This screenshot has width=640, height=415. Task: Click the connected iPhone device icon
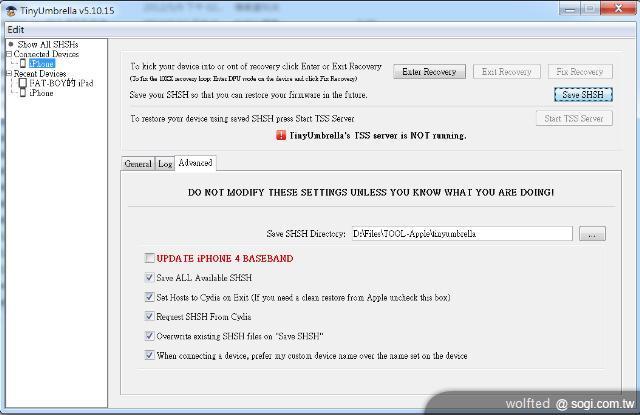pyautogui.click(x=23, y=64)
